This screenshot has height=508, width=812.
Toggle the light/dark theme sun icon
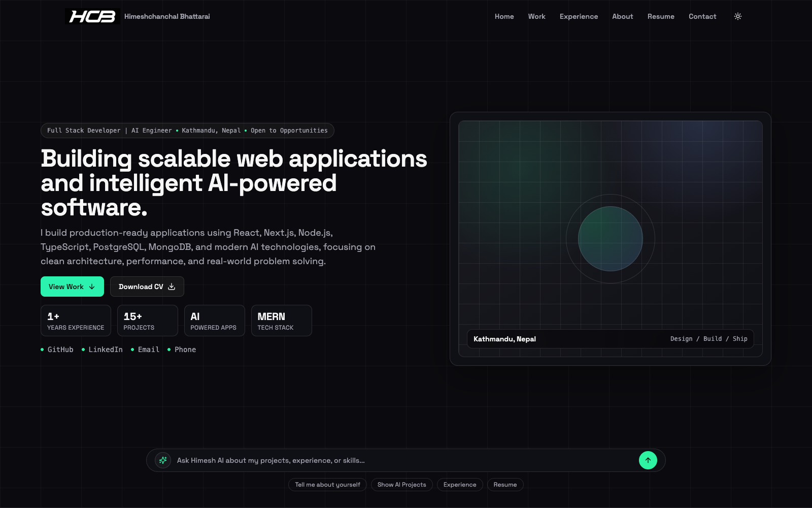[x=738, y=16]
